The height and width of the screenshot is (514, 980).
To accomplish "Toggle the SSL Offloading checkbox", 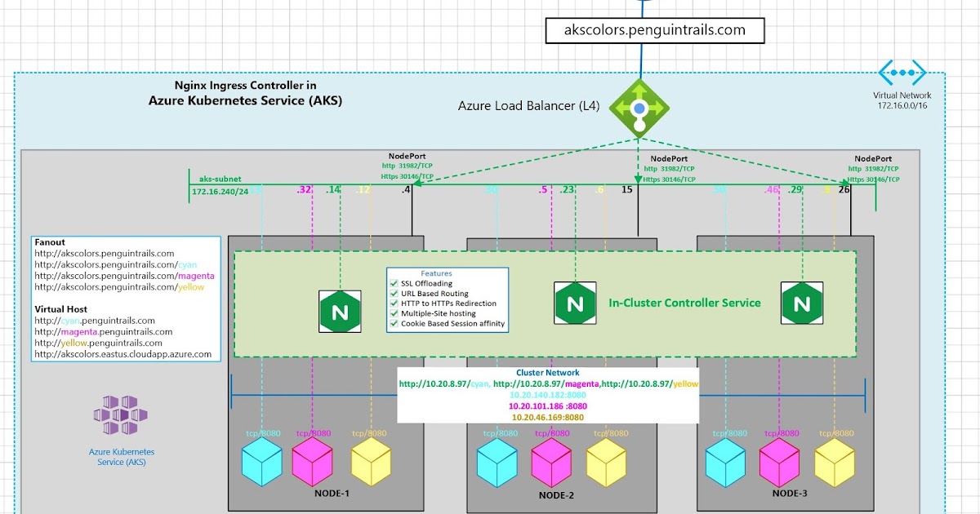I will coord(393,283).
